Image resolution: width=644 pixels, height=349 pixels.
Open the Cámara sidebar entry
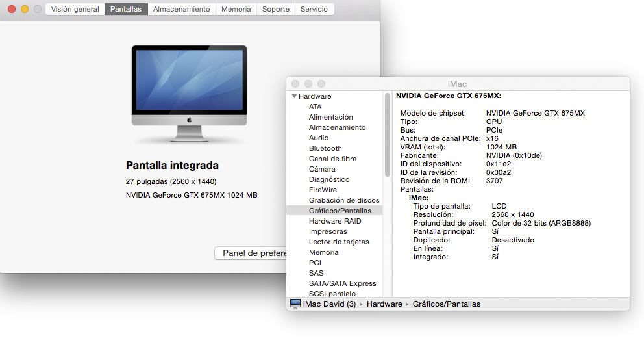click(322, 169)
